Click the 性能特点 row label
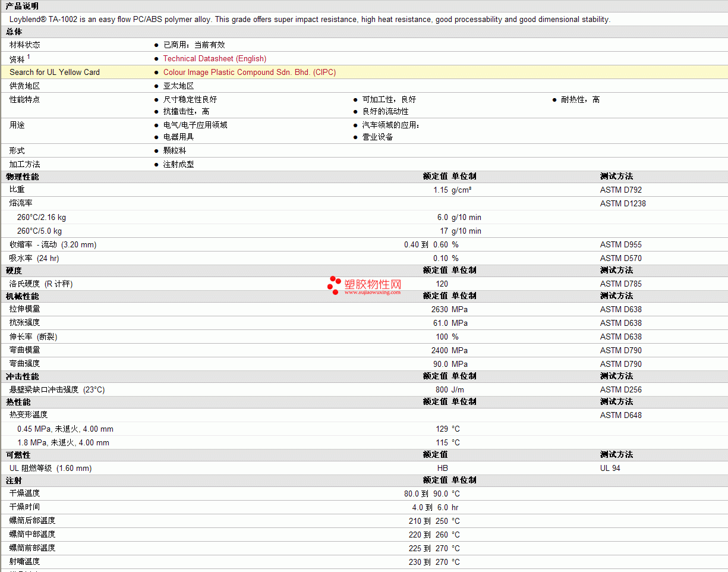The width and height of the screenshot is (728, 572). [25, 99]
